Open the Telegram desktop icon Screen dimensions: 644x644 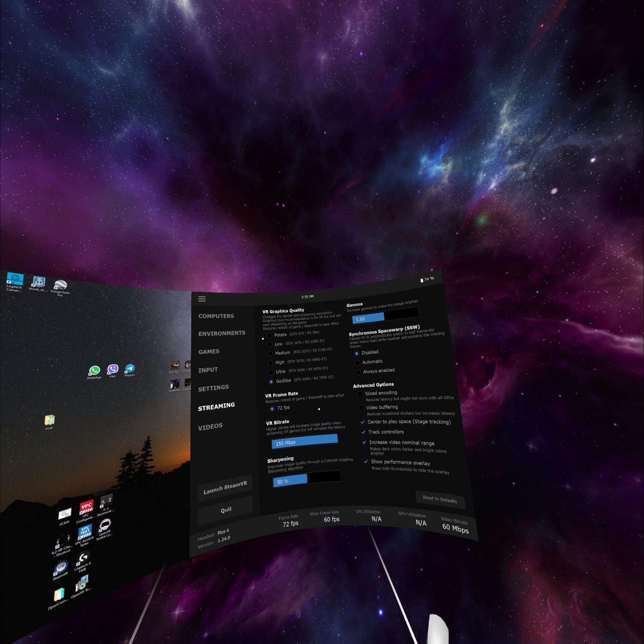pyautogui.click(x=130, y=370)
